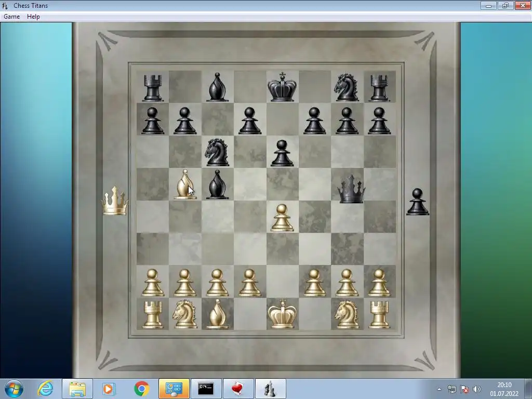The width and height of the screenshot is (532, 399).
Task: Switch to the Command Prompt taskbar window
Action: 206,389
